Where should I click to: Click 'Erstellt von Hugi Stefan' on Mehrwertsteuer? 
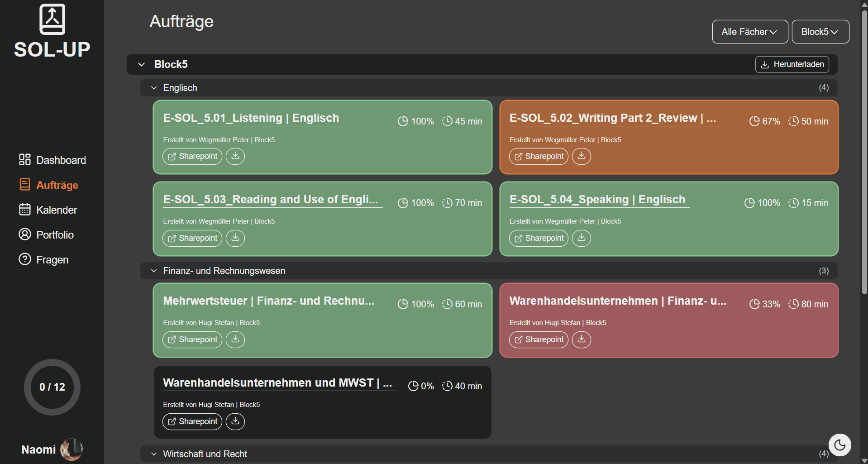coord(198,323)
